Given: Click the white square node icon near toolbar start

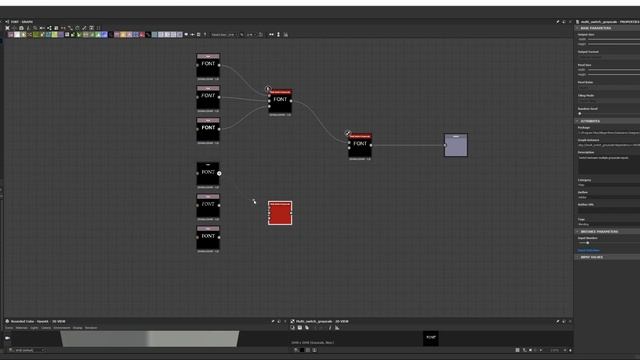Looking at the screenshot, I should [17, 35].
